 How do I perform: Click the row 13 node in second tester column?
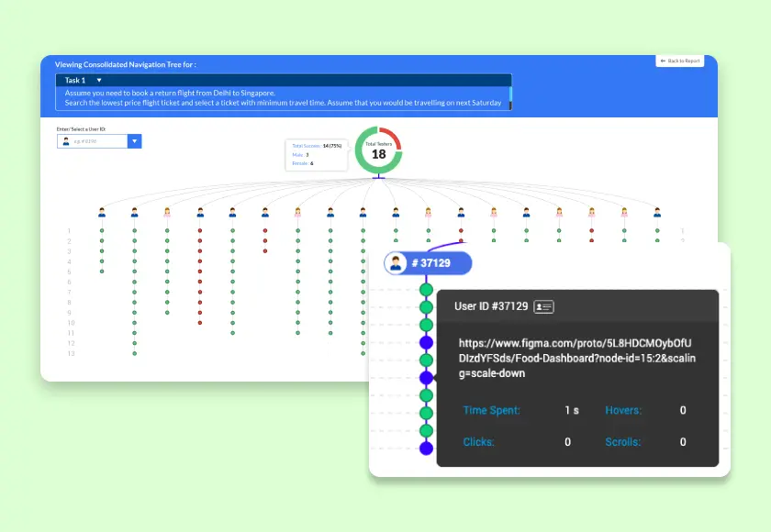[135, 353]
